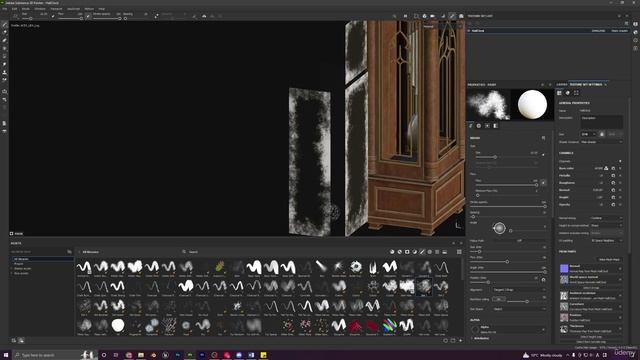
Task: Select the Paint brush tool
Action: (x=4, y=25)
